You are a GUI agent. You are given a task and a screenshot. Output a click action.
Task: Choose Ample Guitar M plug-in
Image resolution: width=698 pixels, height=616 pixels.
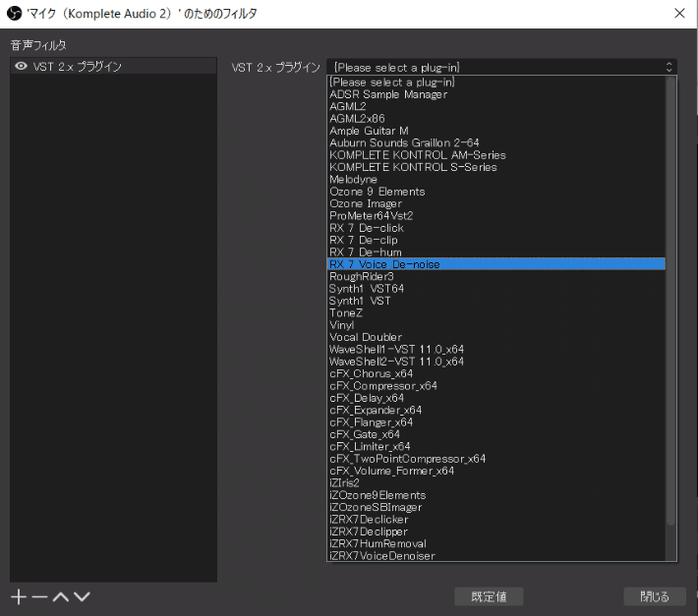[x=496, y=131]
